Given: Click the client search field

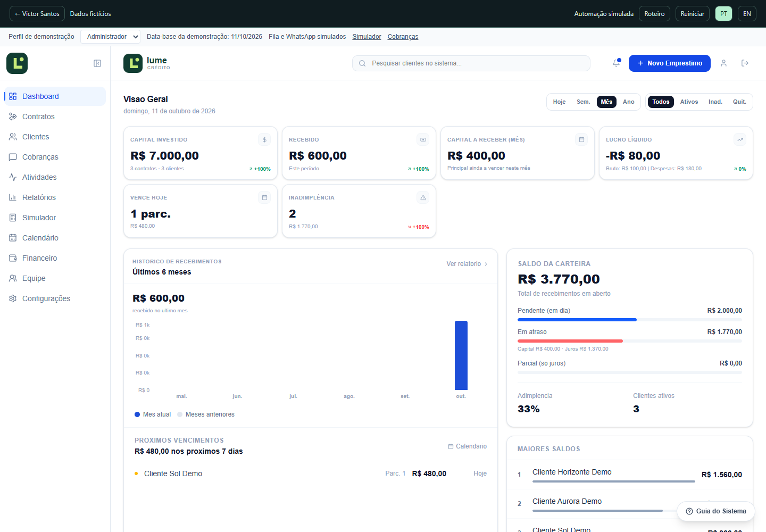Looking at the screenshot, I should click(471, 63).
